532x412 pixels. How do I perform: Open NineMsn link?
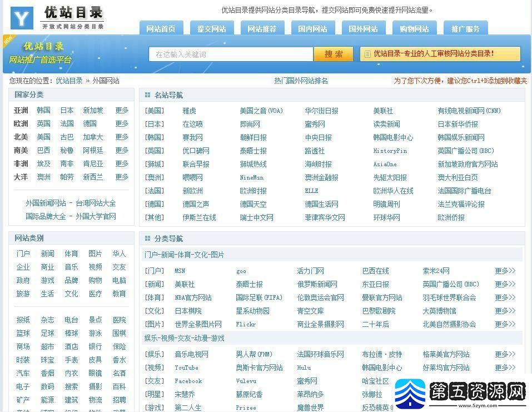tap(251, 177)
